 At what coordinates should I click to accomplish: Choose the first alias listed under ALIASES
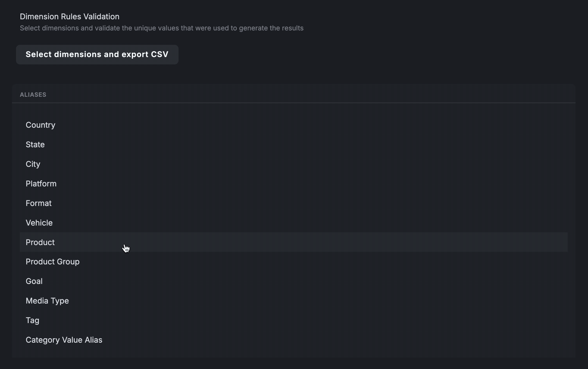[294, 125]
